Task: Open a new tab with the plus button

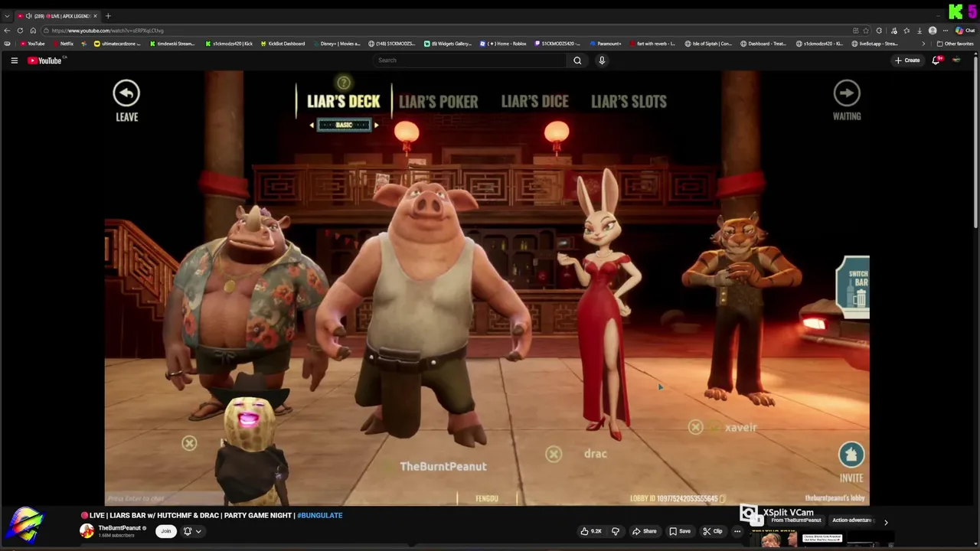Action: coord(108,16)
